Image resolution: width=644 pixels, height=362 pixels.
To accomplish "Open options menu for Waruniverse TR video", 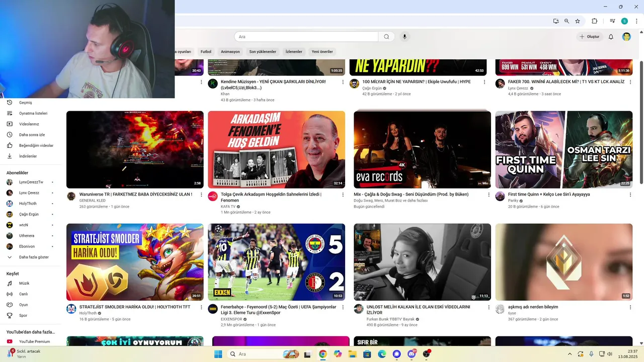I will pos(201,195).
